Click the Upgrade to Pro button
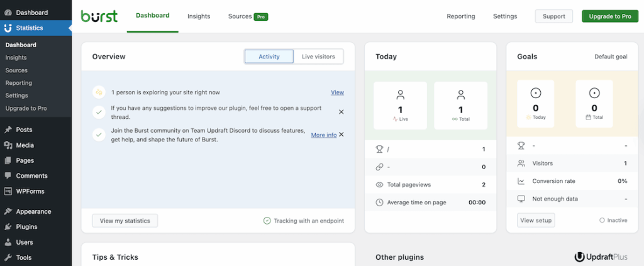644x266 pixels. 609,16
